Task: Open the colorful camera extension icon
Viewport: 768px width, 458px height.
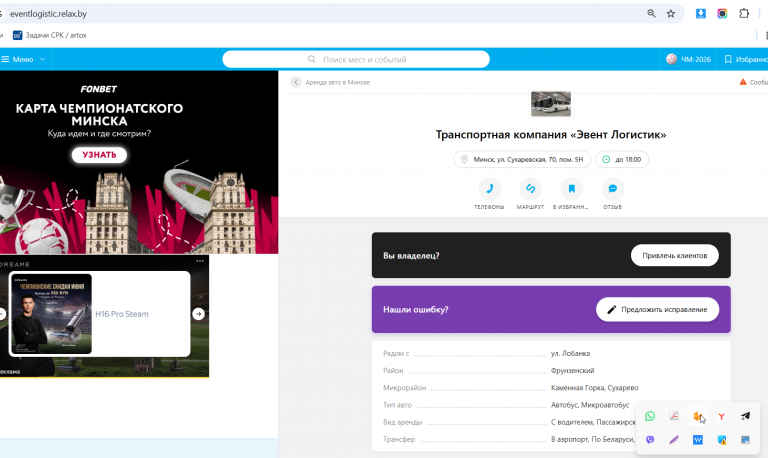Action: coord(722,14)
